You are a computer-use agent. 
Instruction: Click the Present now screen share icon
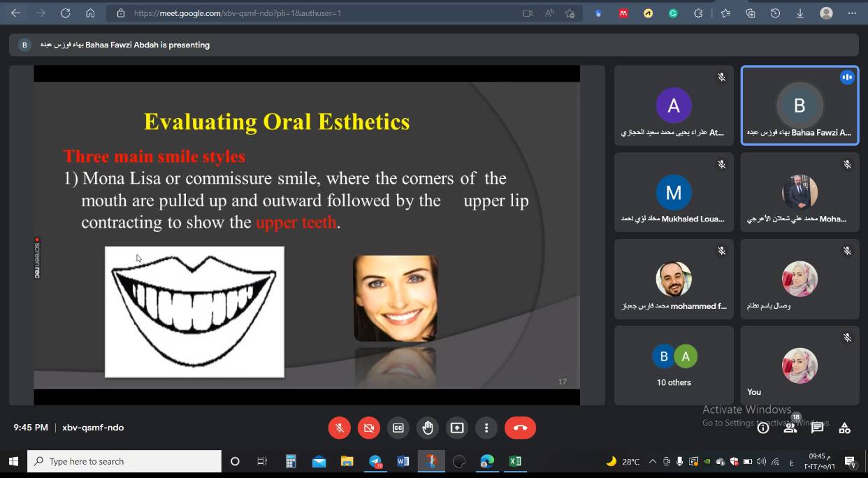[457, 428]
